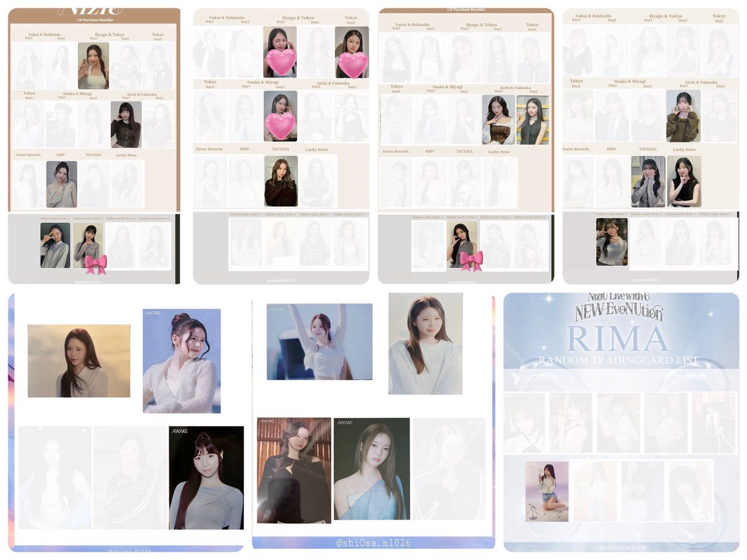
Task: Select colored Hyogo & Tokyo Day1 card, first template
Action: pos(93,66)
